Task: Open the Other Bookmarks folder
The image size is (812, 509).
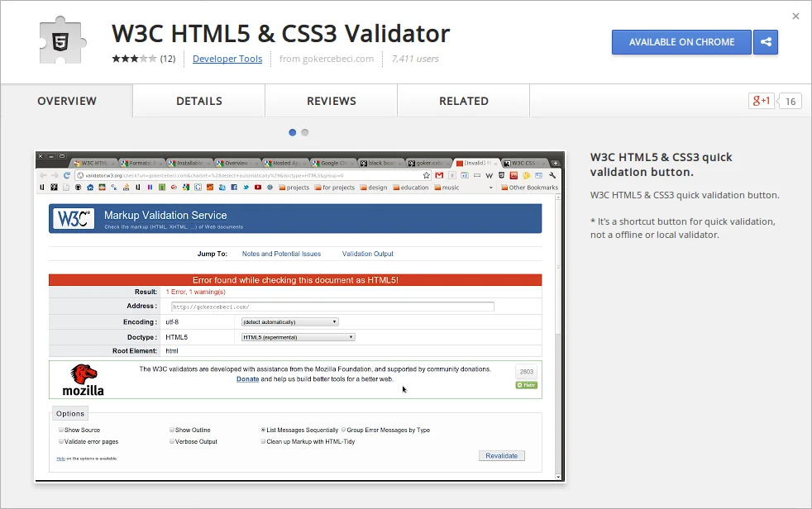Action: [529, 188]
